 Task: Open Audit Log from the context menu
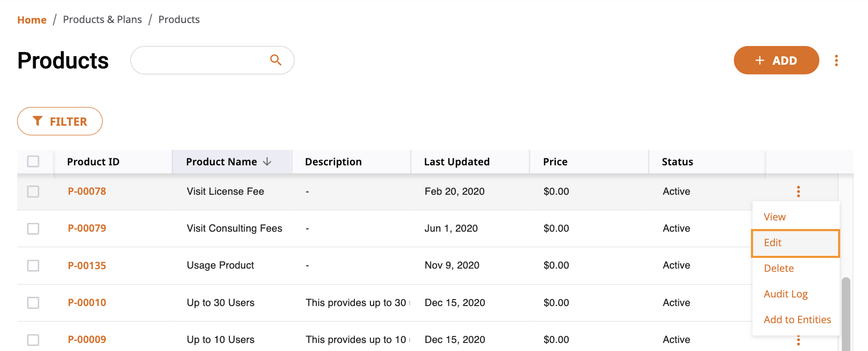point(786,294)
